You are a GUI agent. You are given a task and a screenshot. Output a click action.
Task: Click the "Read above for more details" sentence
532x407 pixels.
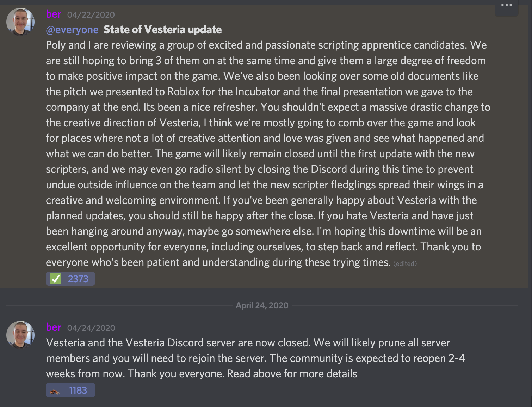(292, 374)
